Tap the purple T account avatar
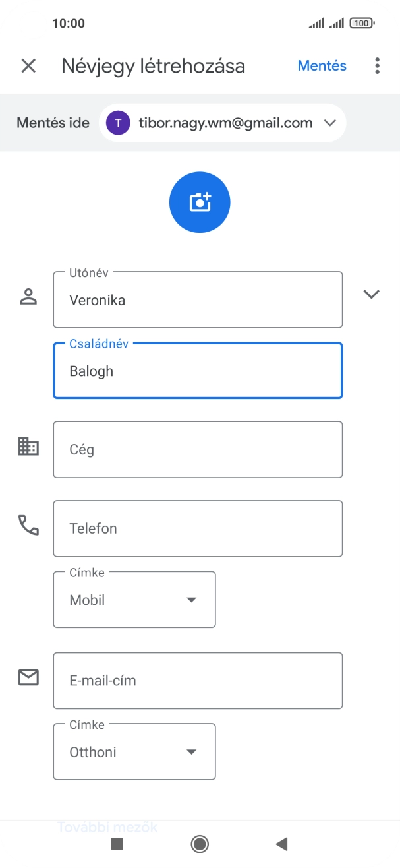This screenshot has width=400, height=868. pos(119,123)
